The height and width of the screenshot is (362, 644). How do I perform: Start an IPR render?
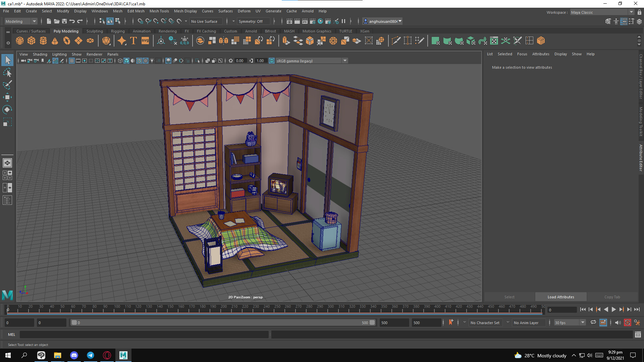305,21
